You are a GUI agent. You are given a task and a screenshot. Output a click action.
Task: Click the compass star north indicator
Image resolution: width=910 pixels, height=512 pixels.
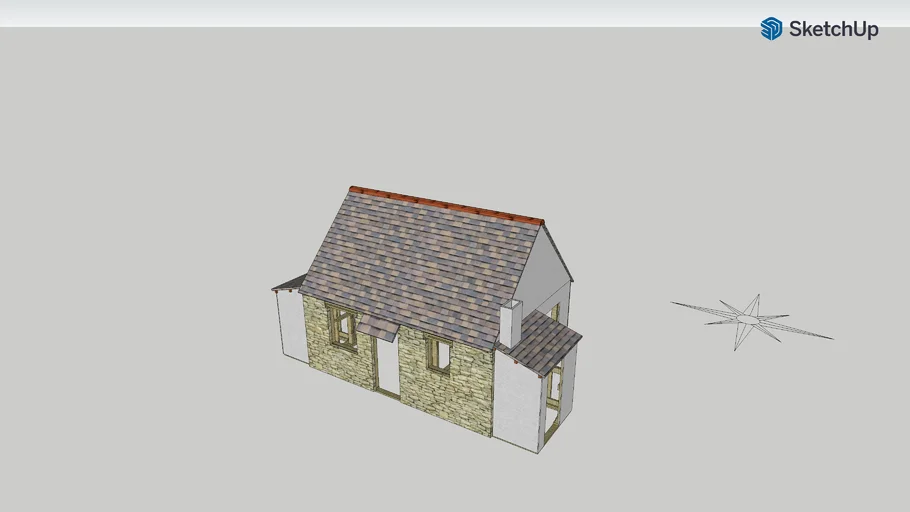[x=751, y=319]
